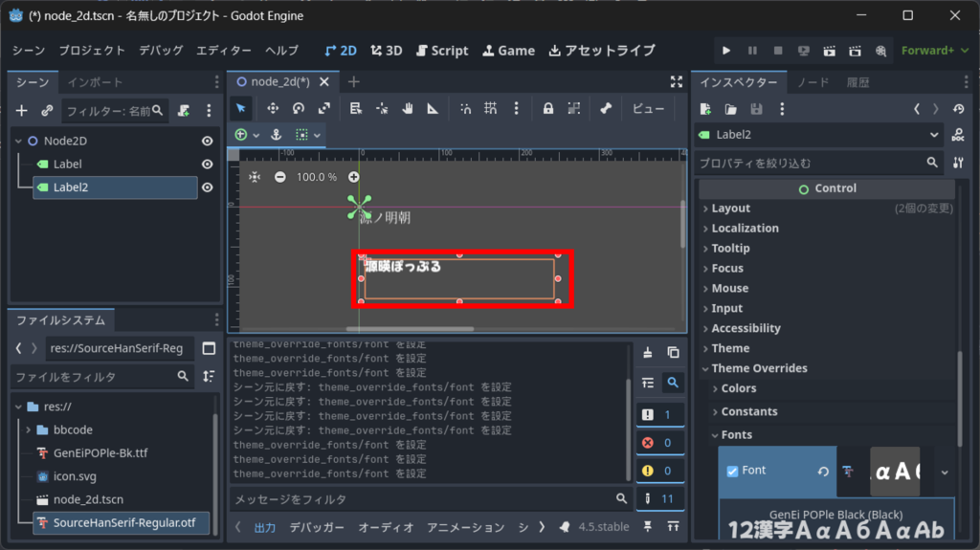Viewport: 980px width, 550px height.
Task: Switch to the Script workspace
Action: click(441, 51)
